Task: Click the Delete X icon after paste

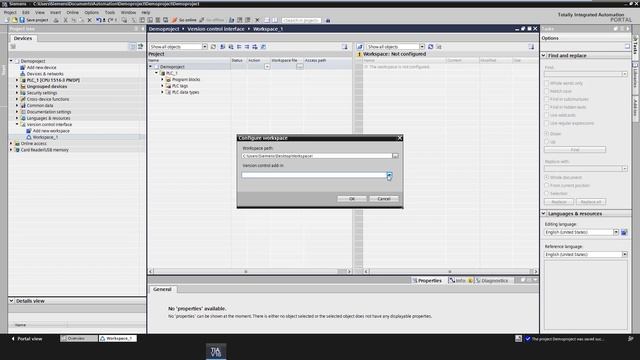Action: coord(89,20)
